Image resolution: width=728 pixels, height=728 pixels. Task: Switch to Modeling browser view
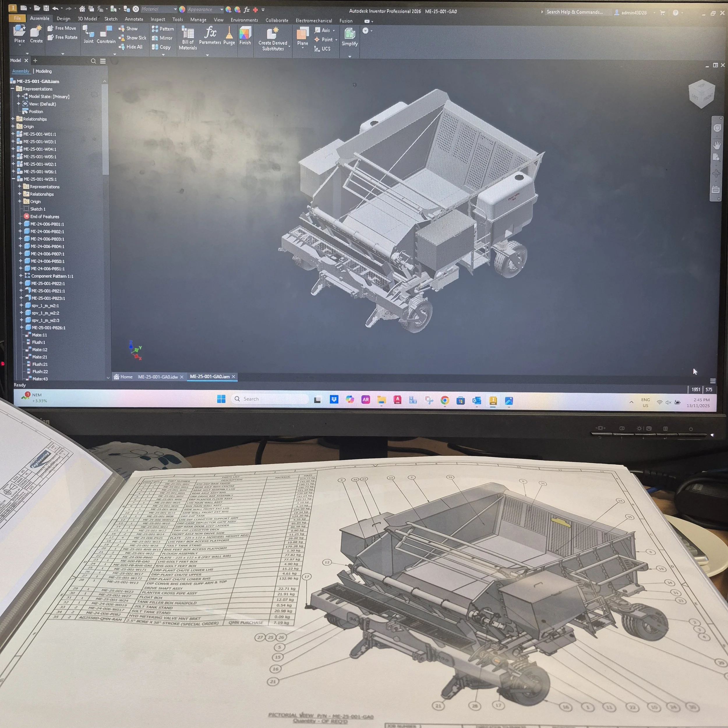44,71
